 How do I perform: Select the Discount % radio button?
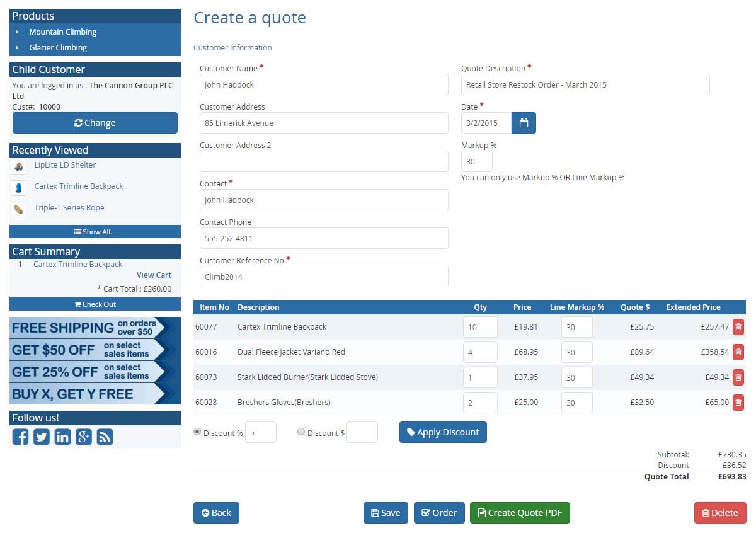click(197, 432)
